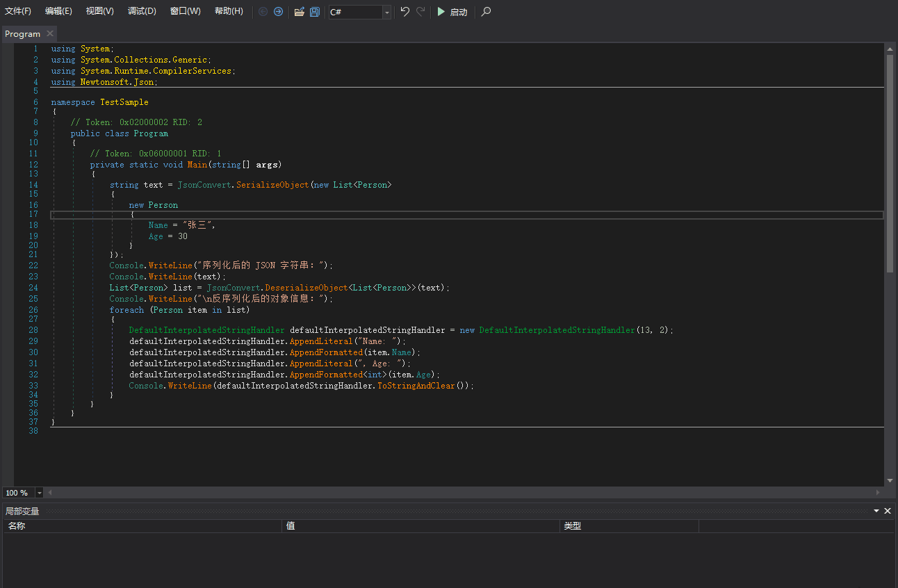
Task: Open the 文件(F) menu
Action: (18, 11)
